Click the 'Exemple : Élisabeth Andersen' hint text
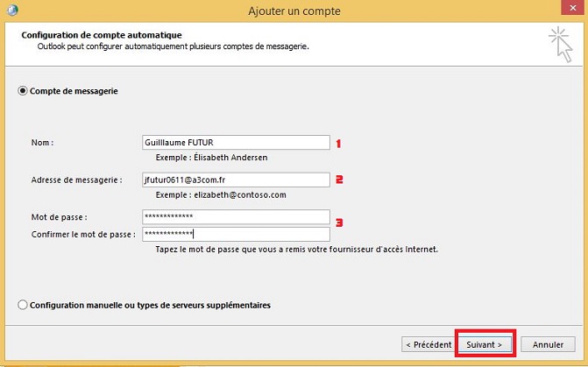588x367 pixels. pos(211,158)
